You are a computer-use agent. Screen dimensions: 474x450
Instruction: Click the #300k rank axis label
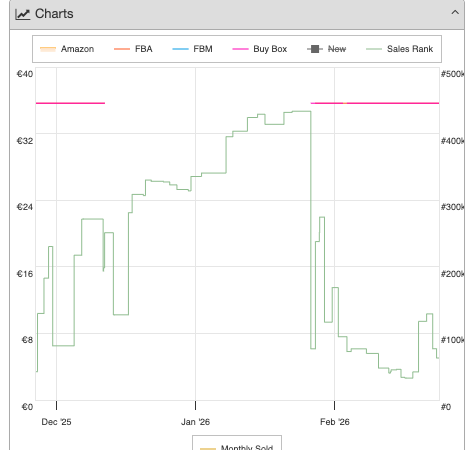(452, 207)
